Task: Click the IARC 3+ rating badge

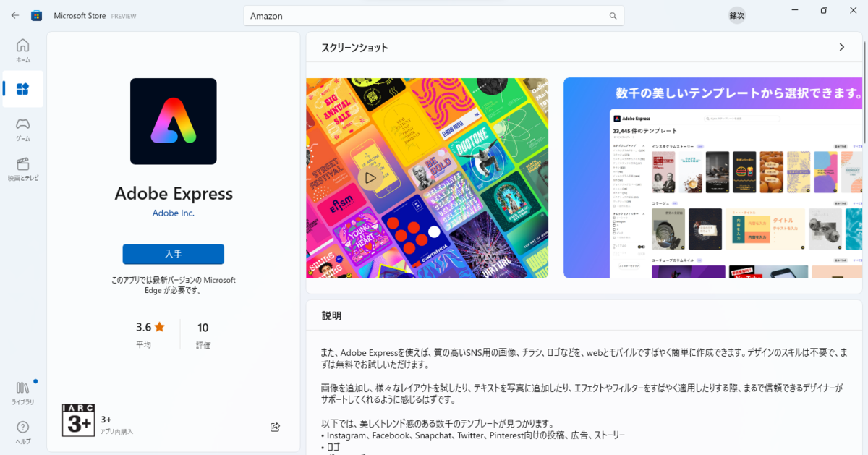Action: (78, 420)
